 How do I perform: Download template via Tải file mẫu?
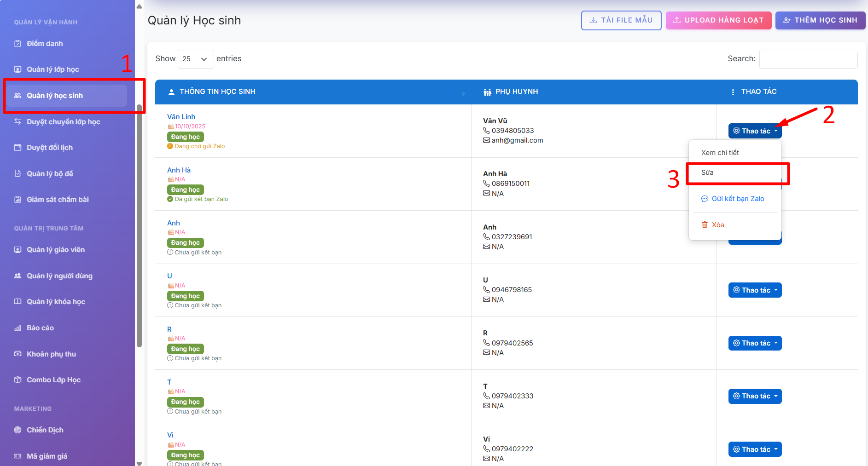(x=621, y=20)
